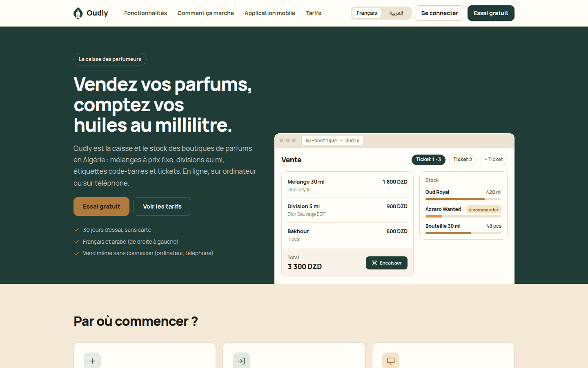The height and width of the screenshot is (368, 588).
Task: Switch to the Ticket 2 tab
Action: 463,159
